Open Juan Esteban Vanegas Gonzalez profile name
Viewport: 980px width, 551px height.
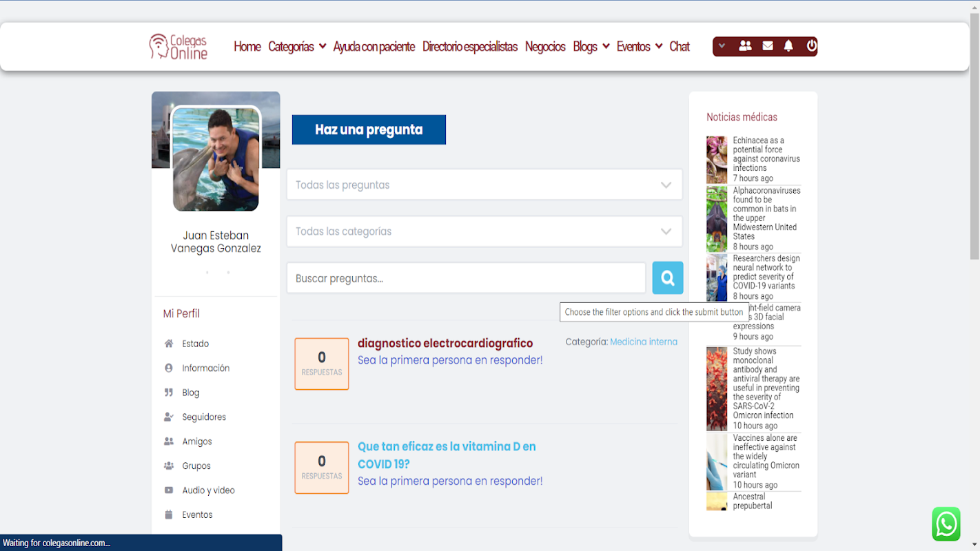(x=216, y=242)
